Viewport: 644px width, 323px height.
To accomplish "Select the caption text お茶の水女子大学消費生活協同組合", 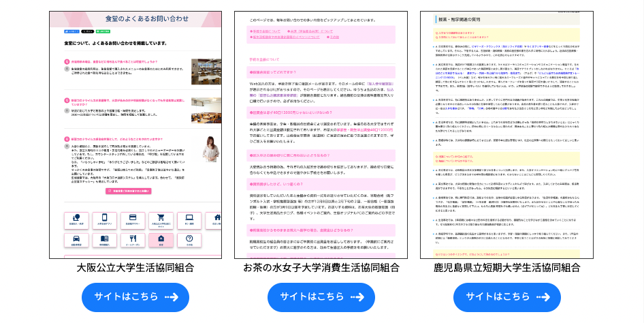I will (321, 268).
